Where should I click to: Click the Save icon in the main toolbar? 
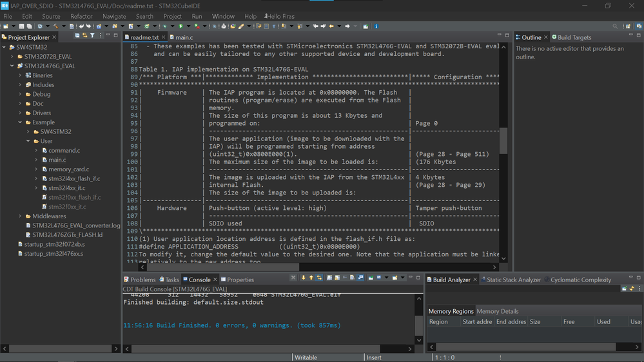pos(21,26)
